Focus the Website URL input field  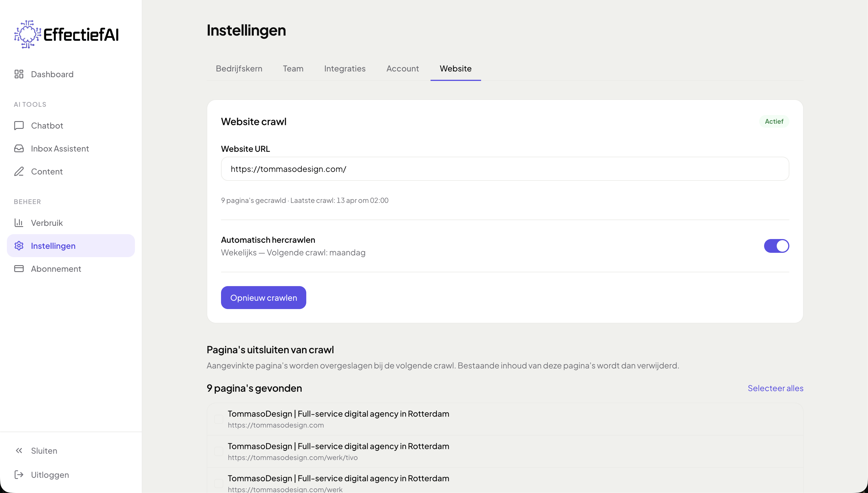pos(505,169)
